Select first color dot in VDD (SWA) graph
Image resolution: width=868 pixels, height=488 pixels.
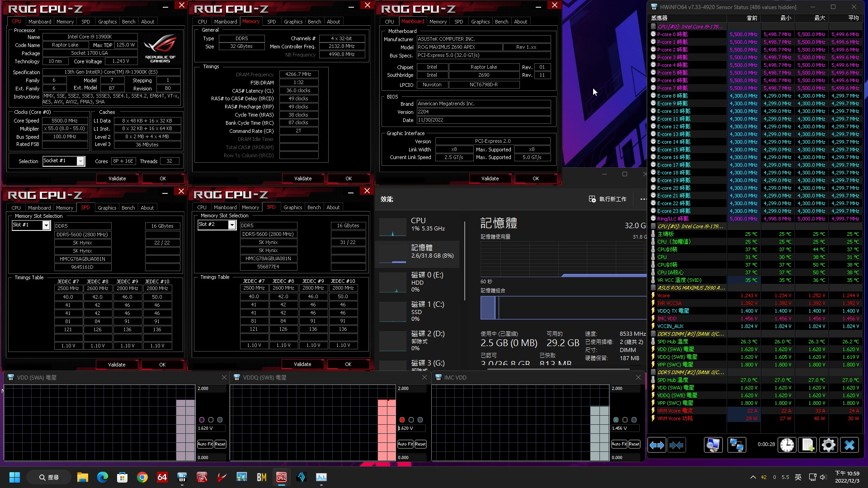coord(202,420)
